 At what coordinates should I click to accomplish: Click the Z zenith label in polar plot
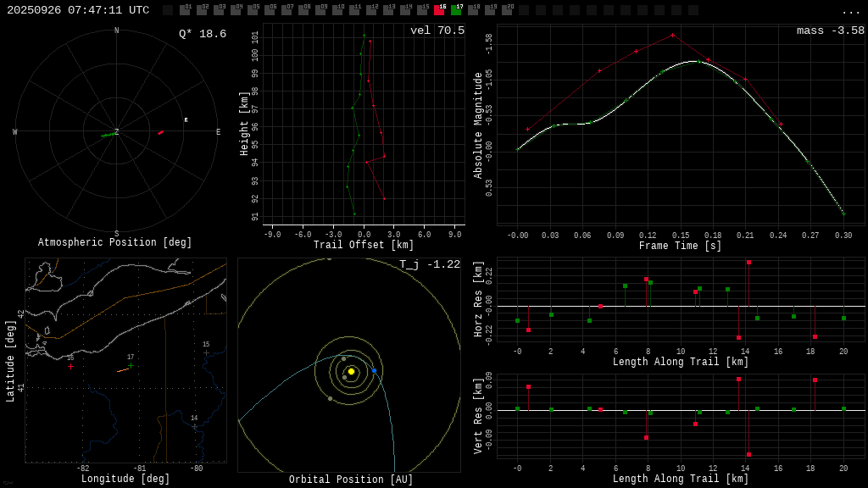click(116, 131)
